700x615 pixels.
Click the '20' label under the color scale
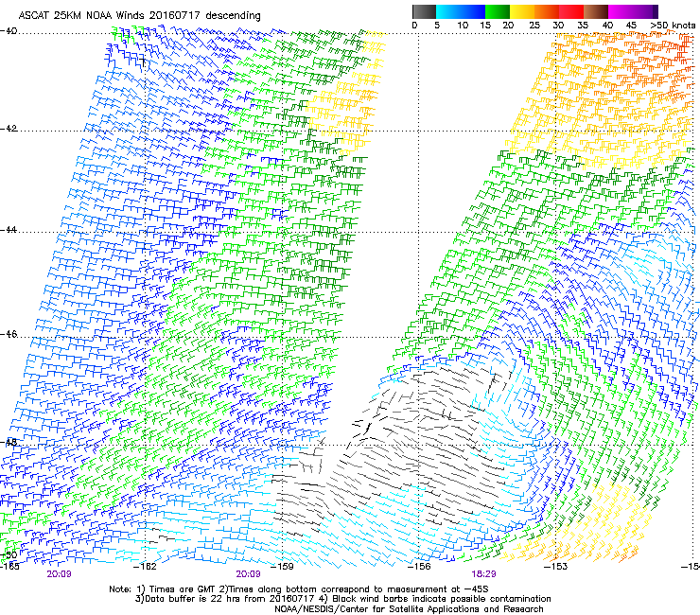click(x=508, y=26)
